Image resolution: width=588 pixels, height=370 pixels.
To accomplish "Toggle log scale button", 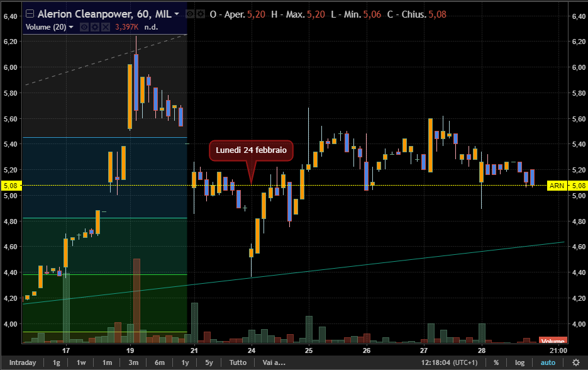I will point(519,362).
